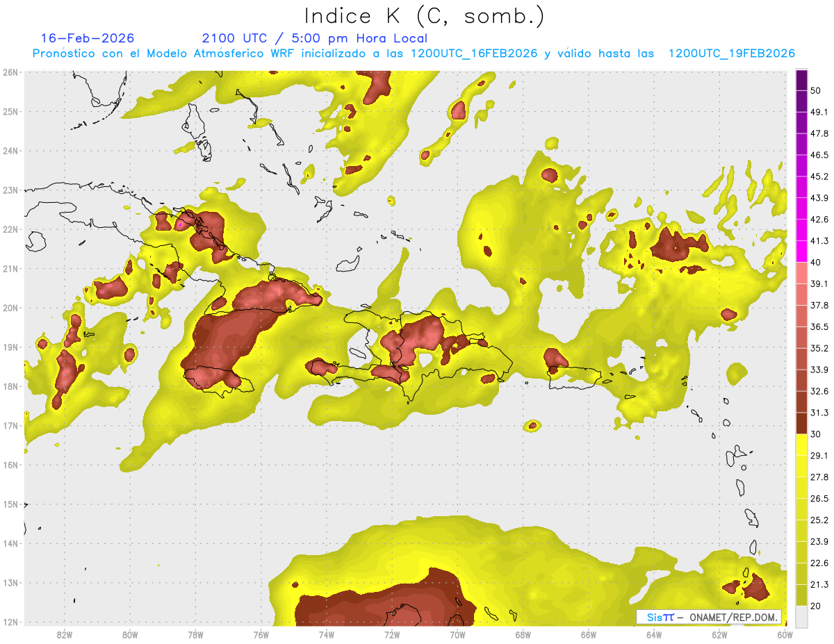Viewport: 834px width, 644px height.
Task: Select the '22N' latitude label
Action: tap(10, 229)
